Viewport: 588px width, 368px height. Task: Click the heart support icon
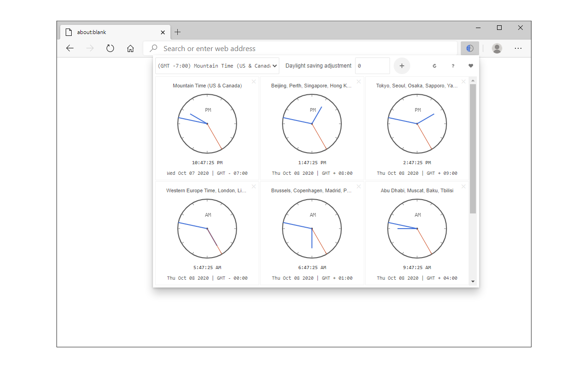point(471,66)
